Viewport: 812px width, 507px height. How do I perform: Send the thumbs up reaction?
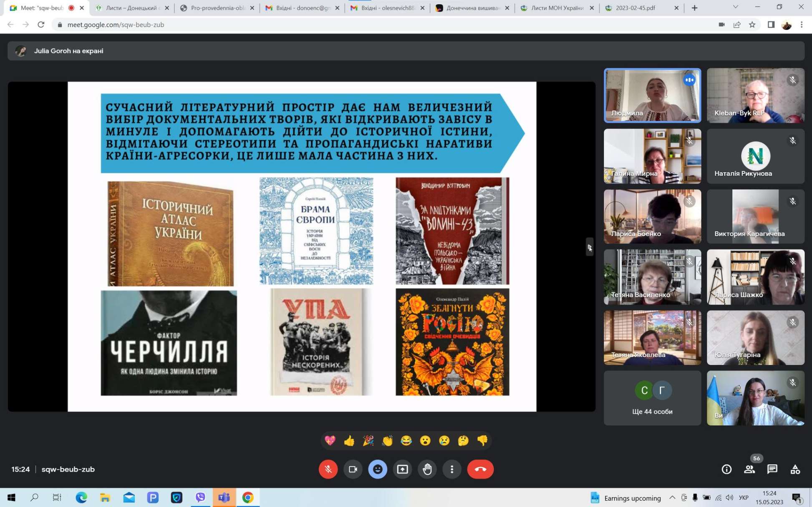tap(349, 441)
